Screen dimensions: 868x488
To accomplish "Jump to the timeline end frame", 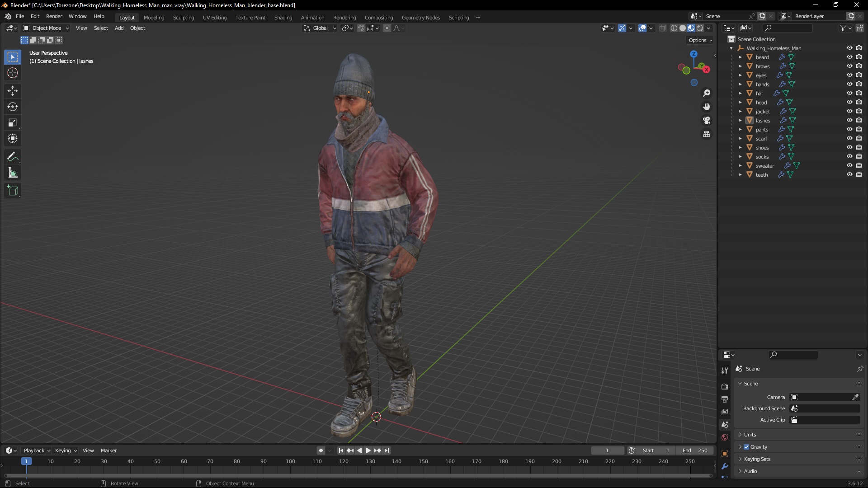I will click(387, 450).
